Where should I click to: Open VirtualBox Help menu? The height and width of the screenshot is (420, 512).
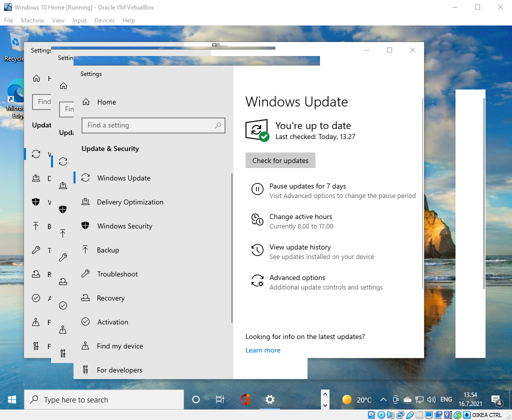[128, 20]
